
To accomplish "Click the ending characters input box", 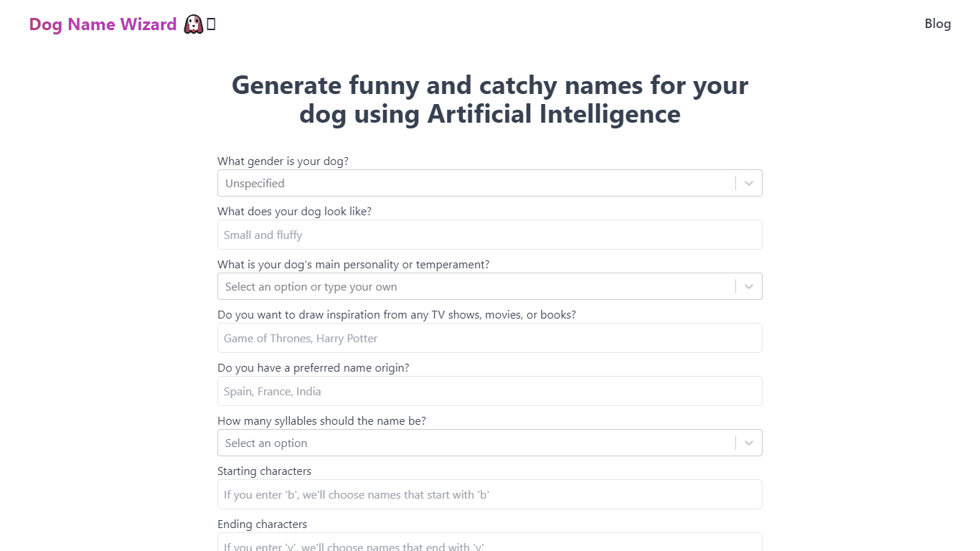I will [490, 543].
